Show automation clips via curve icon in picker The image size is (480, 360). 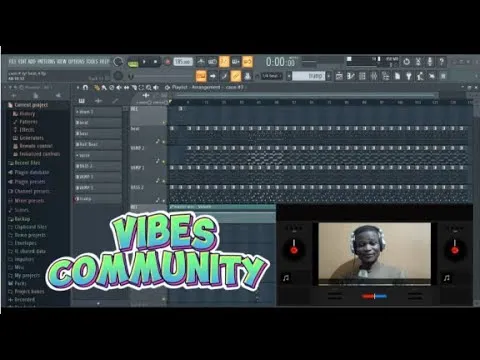click(115, 101)
